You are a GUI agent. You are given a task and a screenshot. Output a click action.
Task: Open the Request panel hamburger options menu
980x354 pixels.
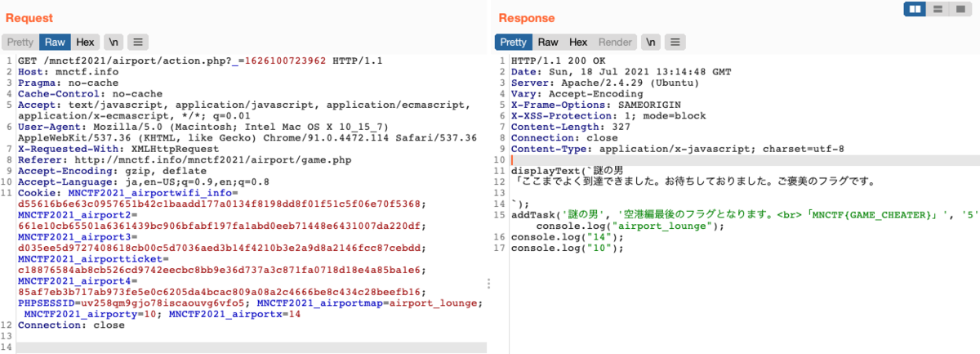(x=137, y=42)
